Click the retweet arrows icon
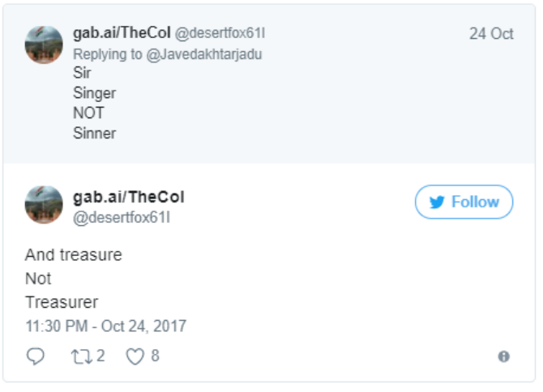The width and height of the screenshot is (543, 392). pyautogui.click(x=81, y=356)
